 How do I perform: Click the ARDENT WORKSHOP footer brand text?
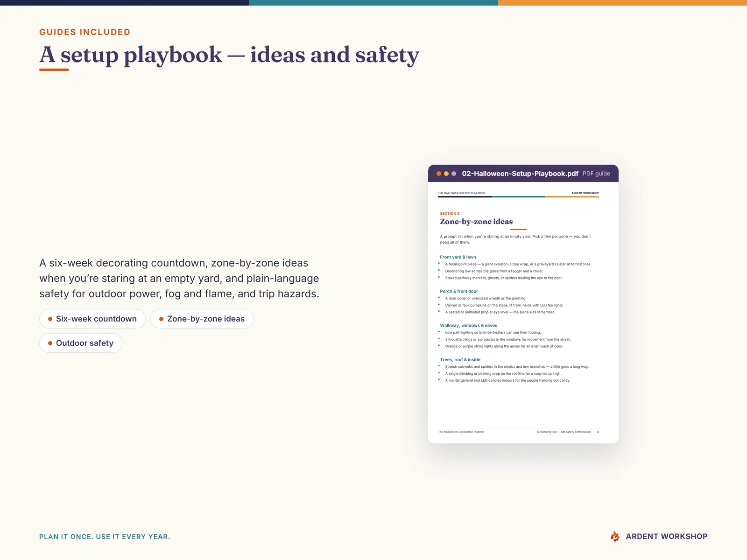666,537
